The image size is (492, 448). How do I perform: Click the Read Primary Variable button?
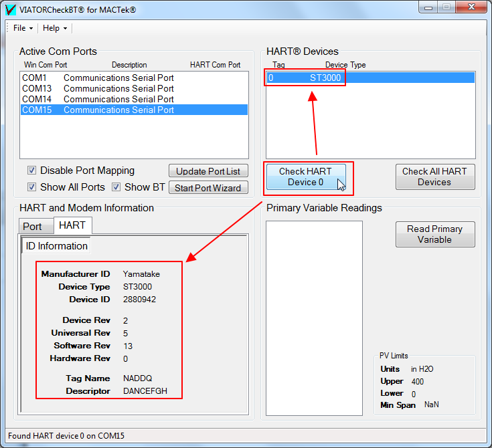[x=435, y=234]
